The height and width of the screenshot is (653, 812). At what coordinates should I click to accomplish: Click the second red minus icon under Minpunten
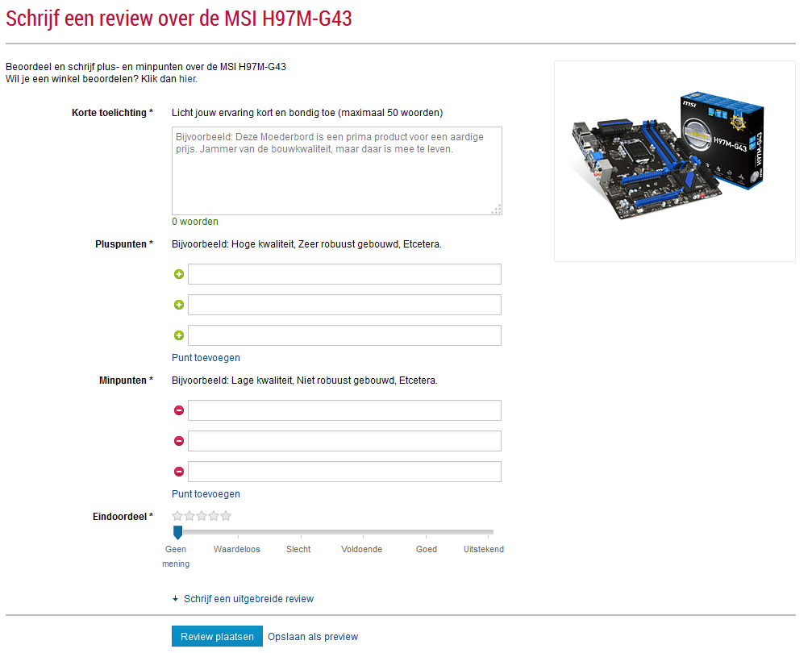point(179,441)
